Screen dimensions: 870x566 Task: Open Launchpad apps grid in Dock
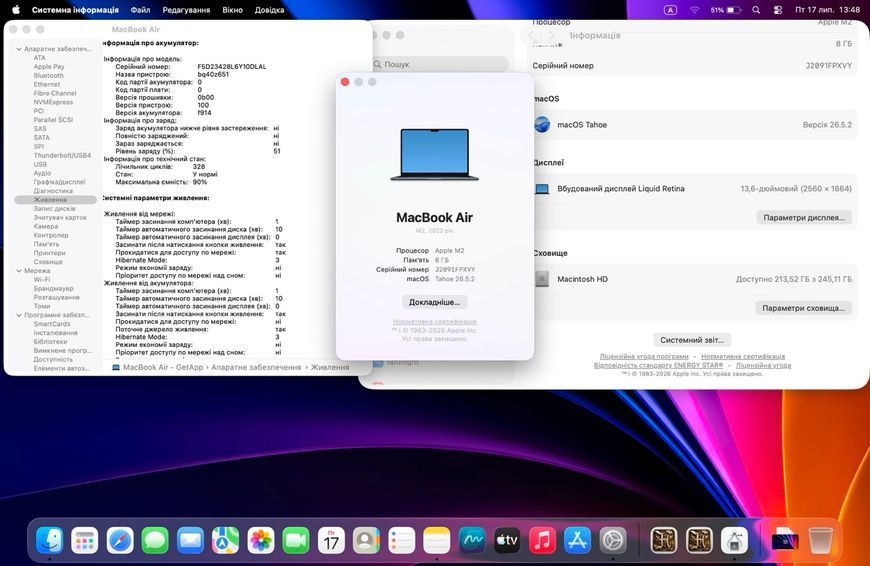click(x=85, y=539)
